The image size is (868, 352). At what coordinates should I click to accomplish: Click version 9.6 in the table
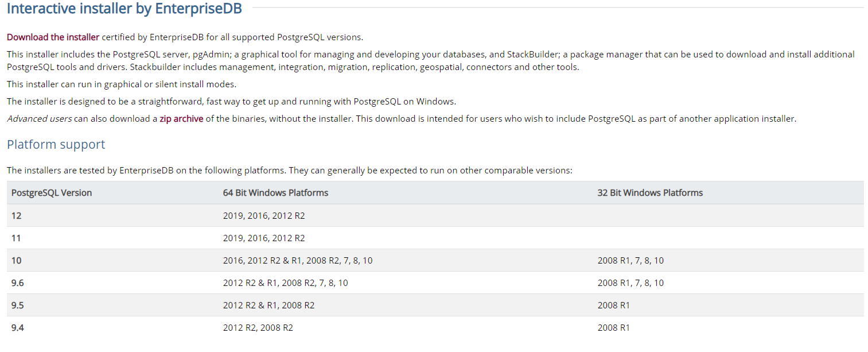point(18,283)
